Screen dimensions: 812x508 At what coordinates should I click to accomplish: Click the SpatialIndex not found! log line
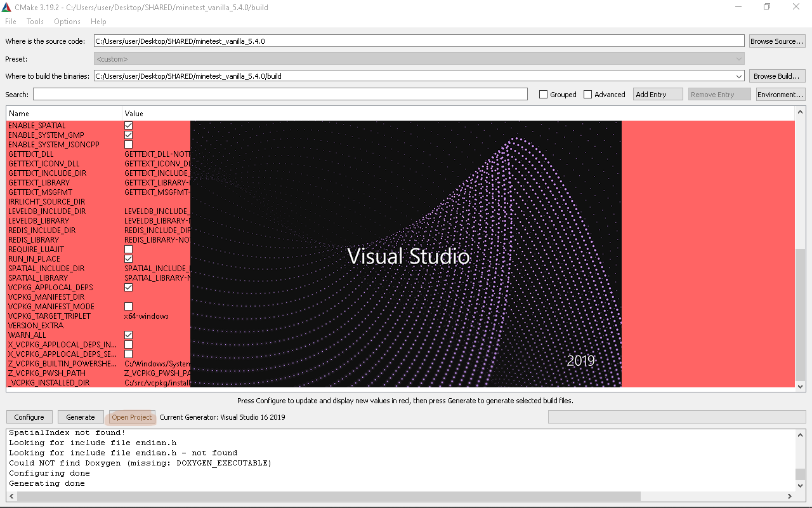point(67,433)
